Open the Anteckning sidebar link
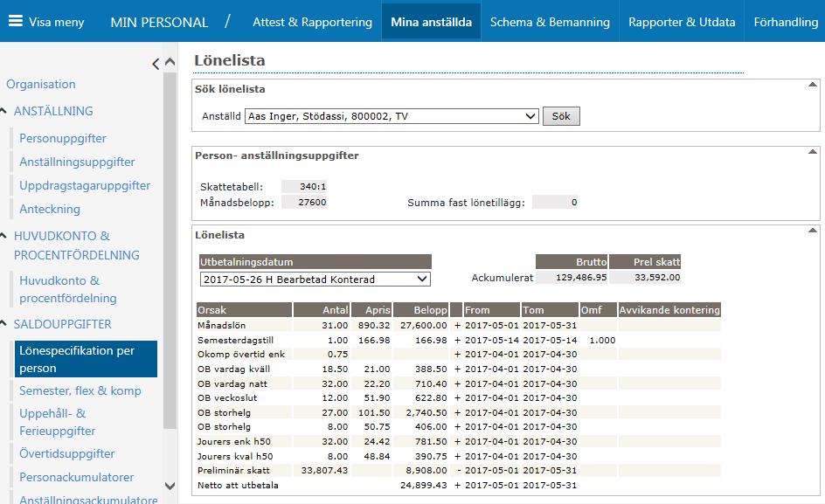Screen dimensions: 825x504 (50, 209)
